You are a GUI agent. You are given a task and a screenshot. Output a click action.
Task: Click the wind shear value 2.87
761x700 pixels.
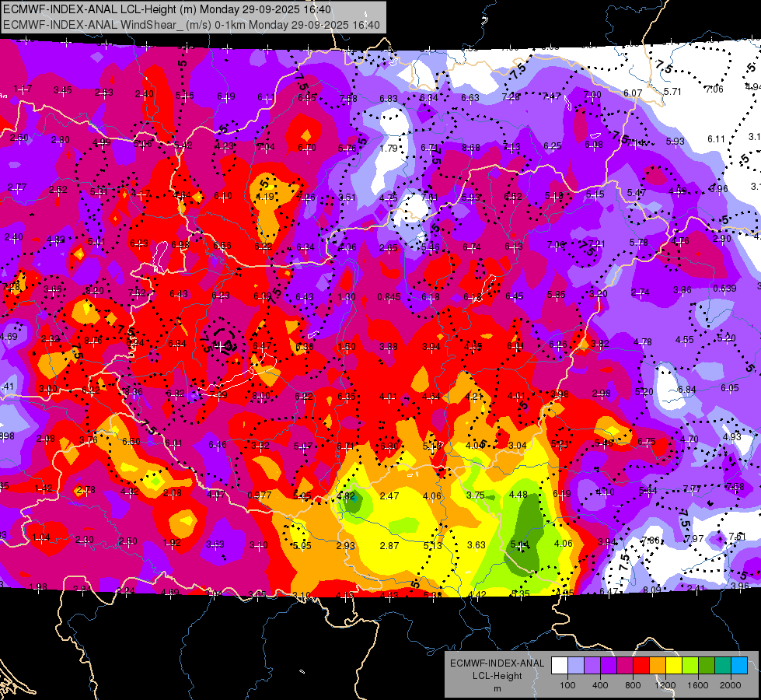pyautogui.click(x=389, y=545)
